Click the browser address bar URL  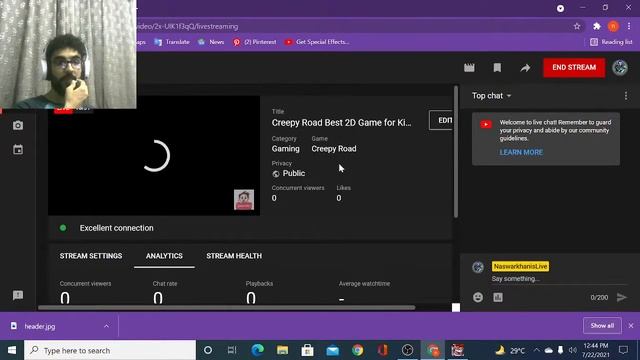tap(188, 27)
